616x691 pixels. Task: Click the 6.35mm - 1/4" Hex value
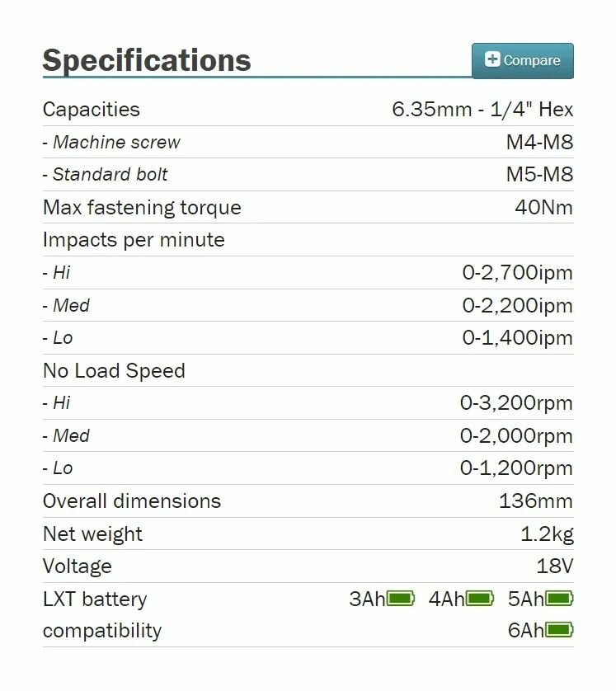482,110
